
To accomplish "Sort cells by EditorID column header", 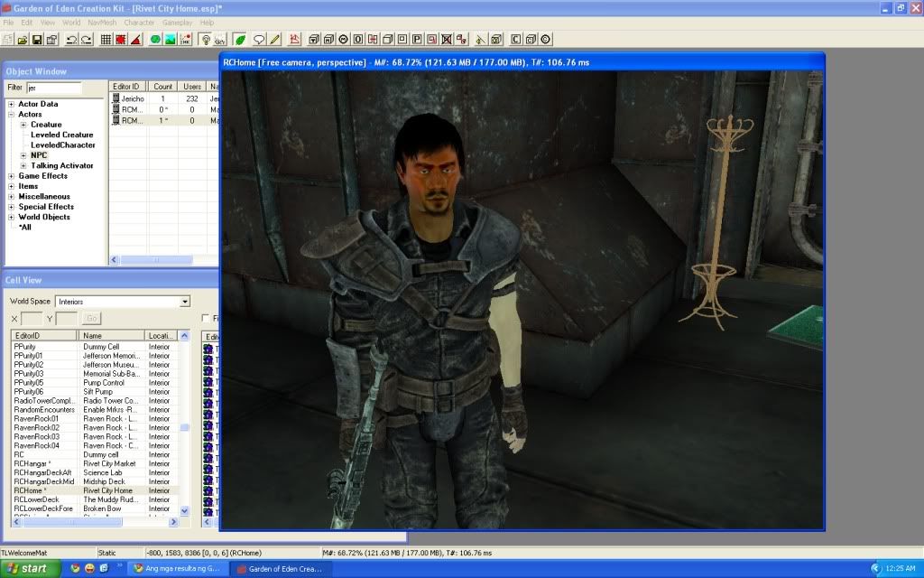I will 45,336.
